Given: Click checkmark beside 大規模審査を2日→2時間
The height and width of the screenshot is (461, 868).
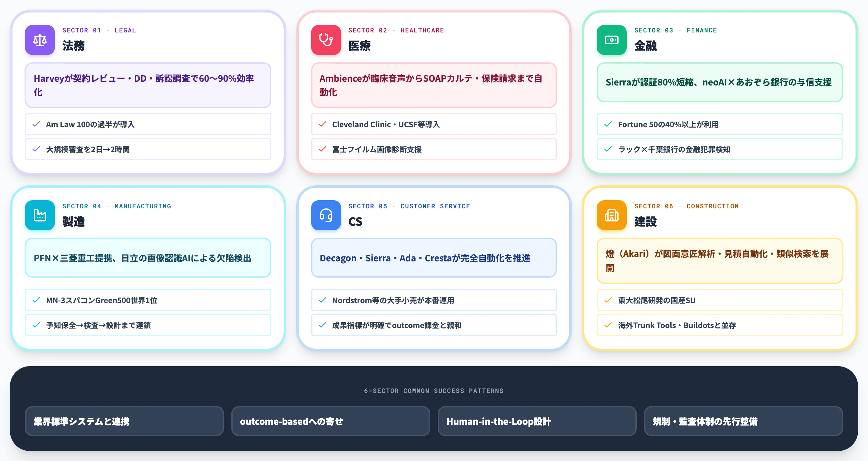Looking at the screenshot, I should point(36,149).
